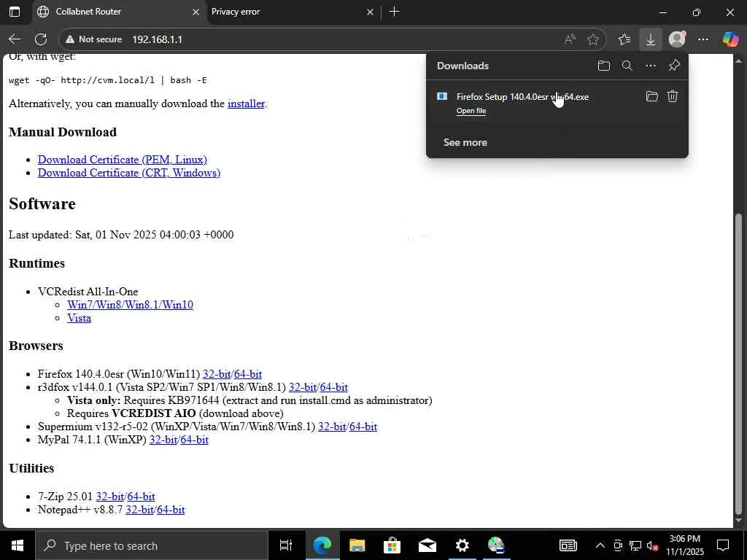Open Task View on the taskbar
Screen dimensions: 747x560
point(285,545)
